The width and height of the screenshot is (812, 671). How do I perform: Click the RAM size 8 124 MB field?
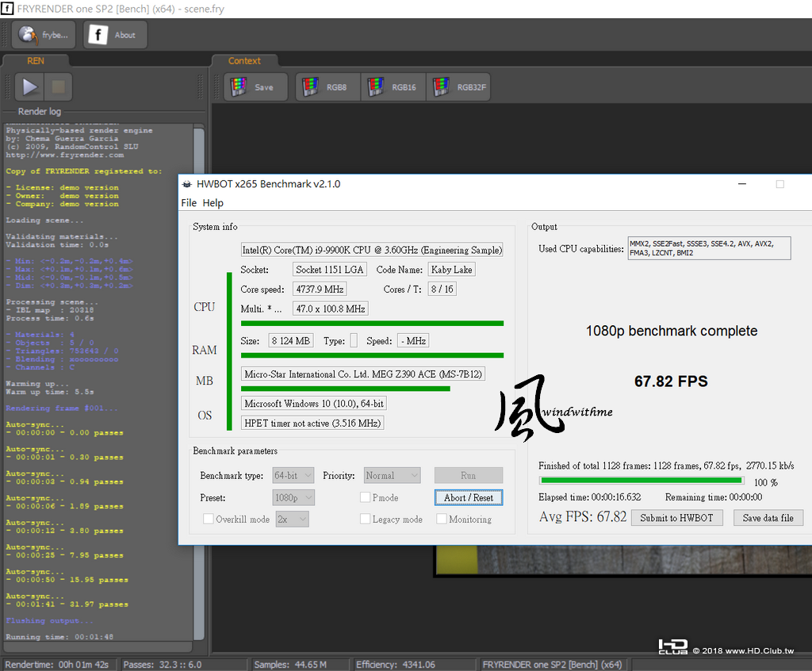point(290,341)
